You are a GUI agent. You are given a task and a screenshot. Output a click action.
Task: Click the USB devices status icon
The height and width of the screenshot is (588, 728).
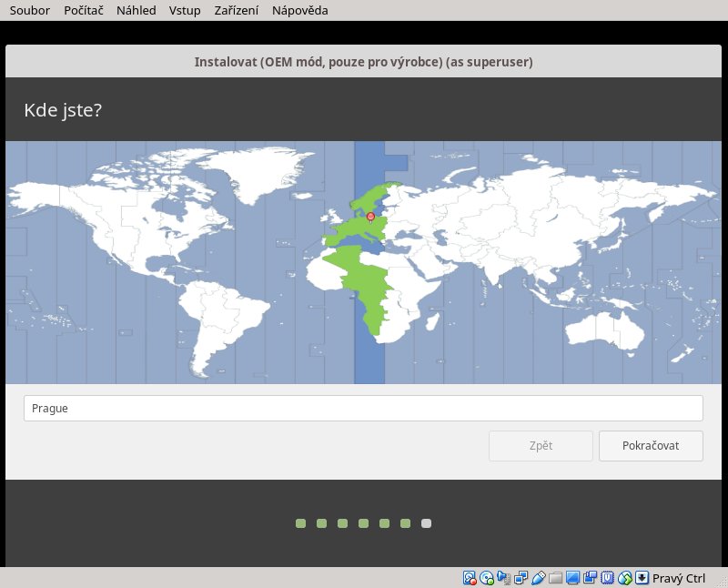click(x=538, y=578)
